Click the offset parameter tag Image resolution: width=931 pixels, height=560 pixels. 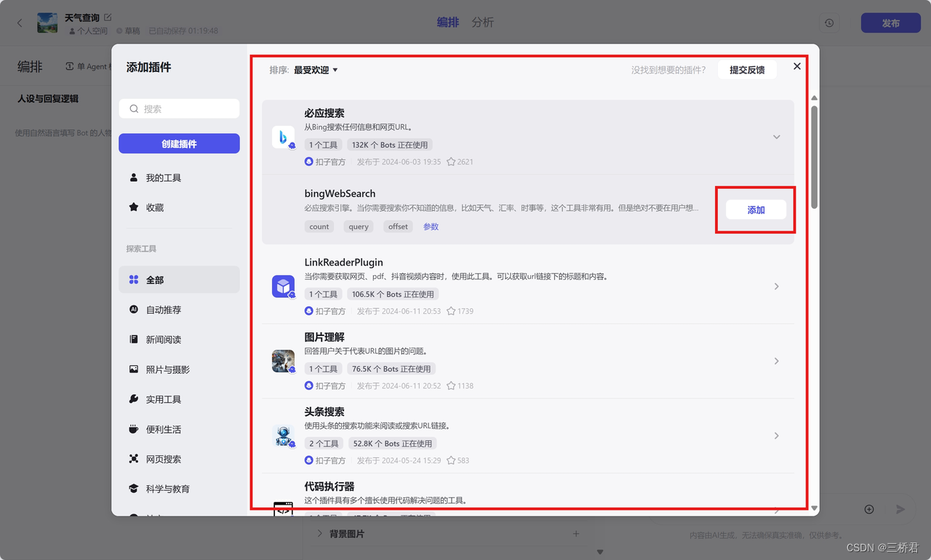click(x=398, y=227)
